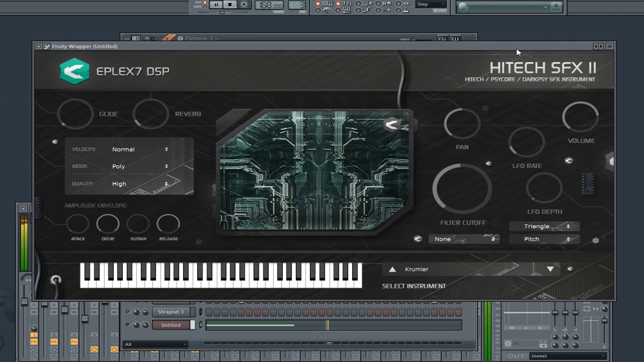
Task: Click the cable jack icon left of keyboard
Action: [56, 280]
